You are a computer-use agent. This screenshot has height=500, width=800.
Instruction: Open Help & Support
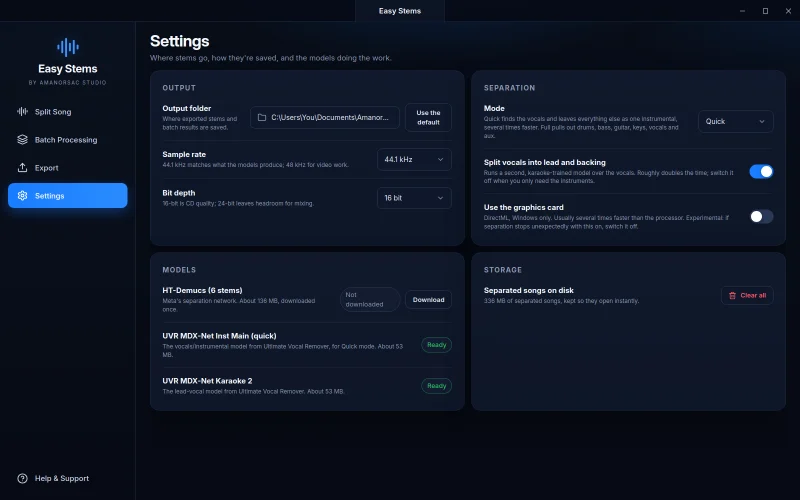click(67, 478)
